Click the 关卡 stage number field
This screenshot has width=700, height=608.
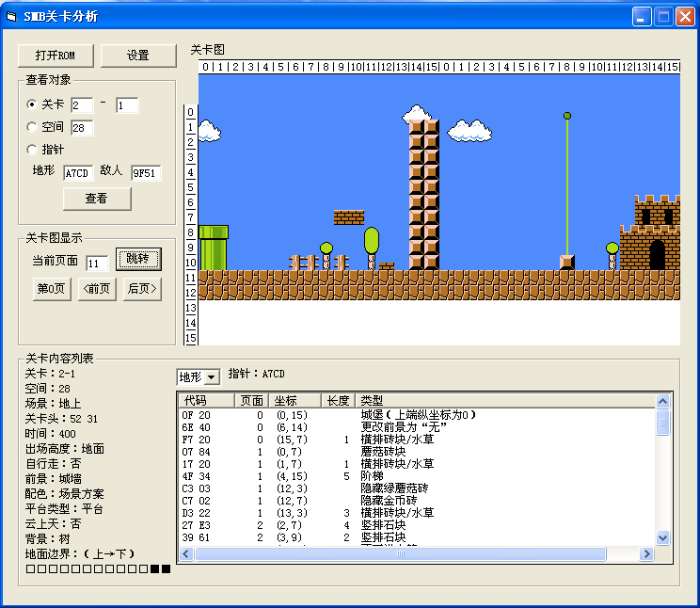coord(127,105)
